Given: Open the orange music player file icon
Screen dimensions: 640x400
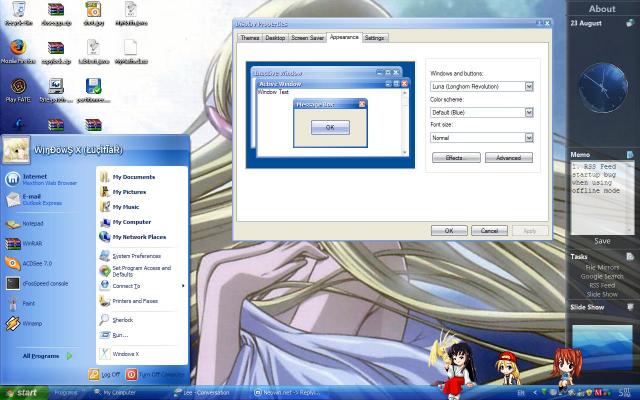Looking at the screenshot, I should 93,13.
